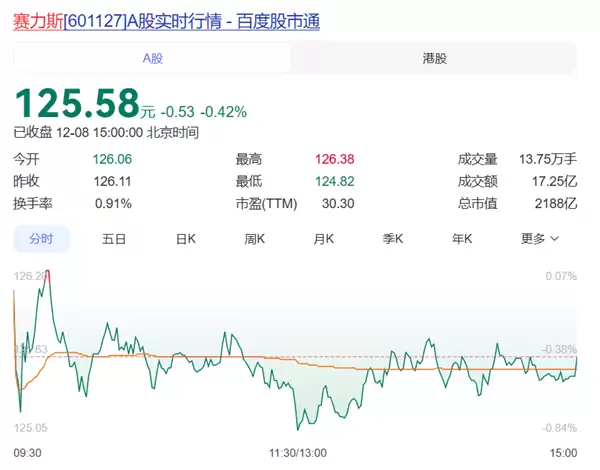Click the 最高 value 126.38
Viewport: 600px width, 470px height.
pos(334,159)
